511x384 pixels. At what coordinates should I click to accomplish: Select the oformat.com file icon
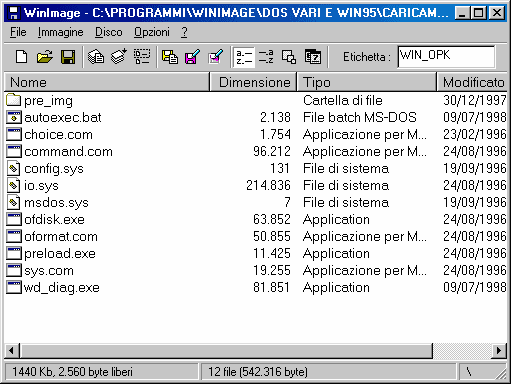pyautogui.click(x=14, y=236)
